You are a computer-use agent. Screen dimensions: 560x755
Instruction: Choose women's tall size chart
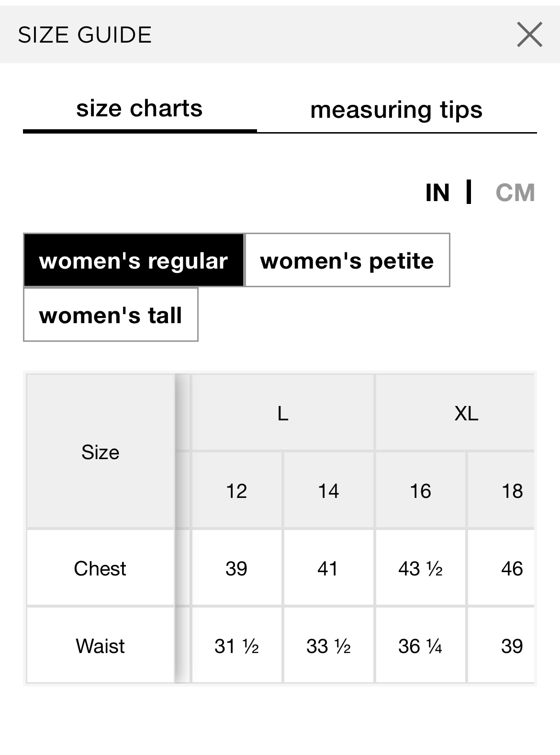pos(111,315)
